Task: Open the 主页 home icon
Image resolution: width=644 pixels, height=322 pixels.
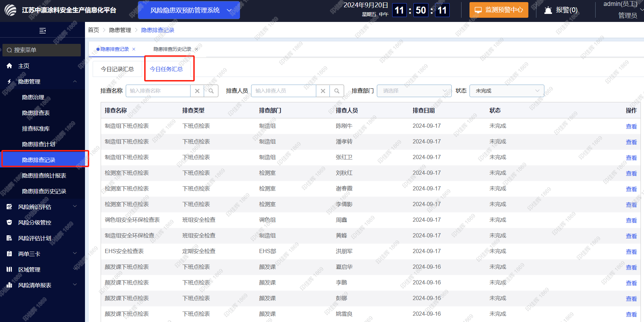Action: pyautogui.click(x=9, y=66)
